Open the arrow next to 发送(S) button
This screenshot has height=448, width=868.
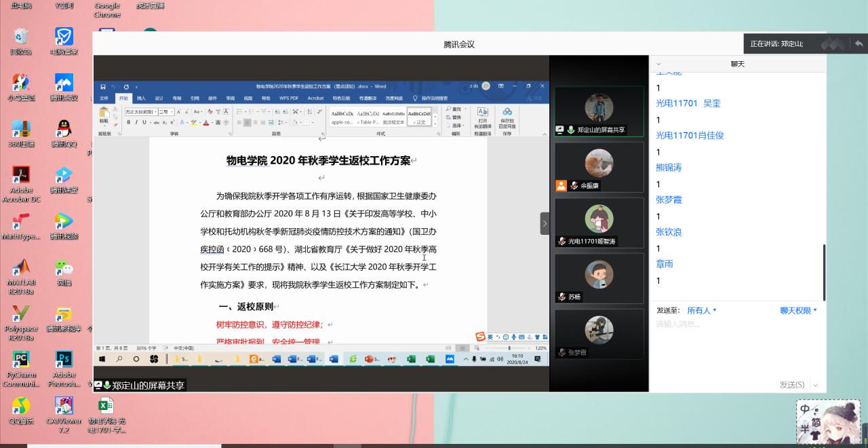pyautogui.click(x=816, y=385)
